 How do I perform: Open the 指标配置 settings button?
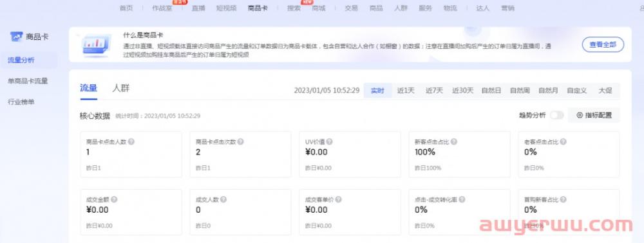[x=594, y=116]
